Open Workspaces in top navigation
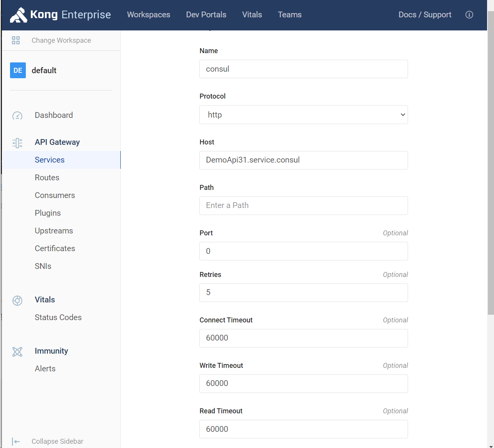This screenshot has height=448, width=494. (148, 15)
